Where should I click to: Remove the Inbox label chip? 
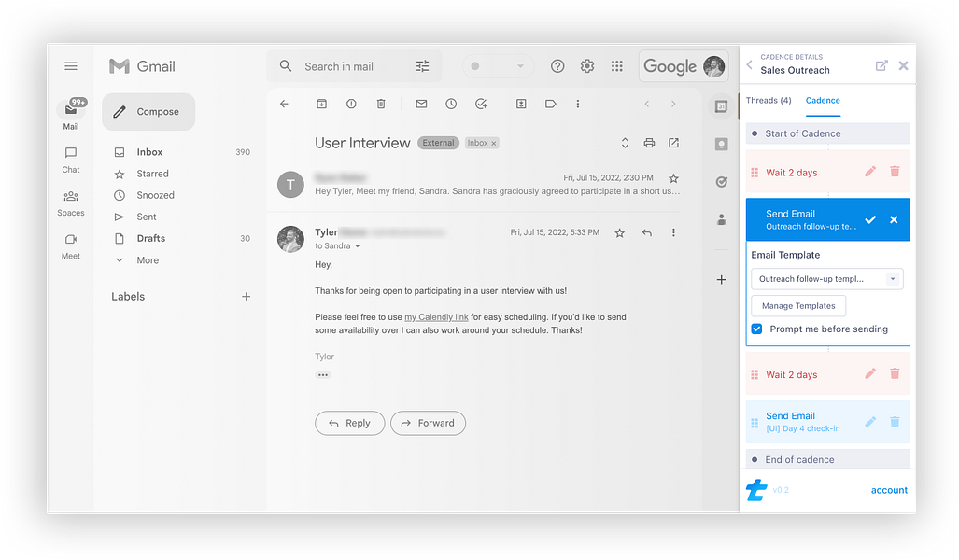pyautogui.click(x=494, y=143)
